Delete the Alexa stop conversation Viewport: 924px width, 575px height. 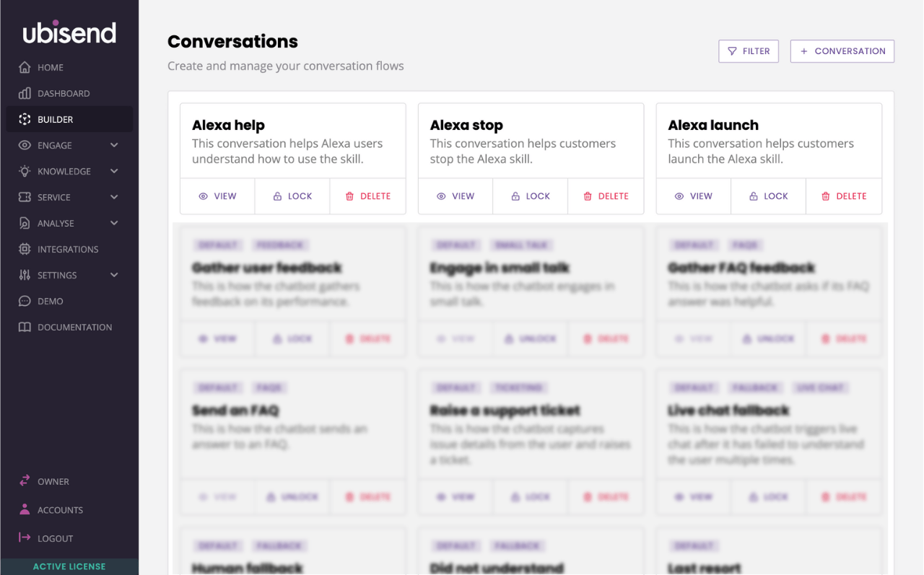[x=606, y=196]
